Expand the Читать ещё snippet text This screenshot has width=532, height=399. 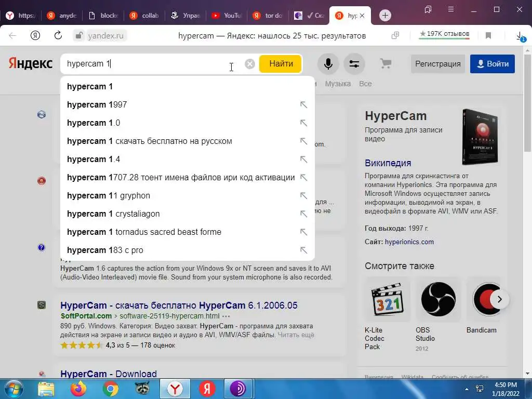[296, 335]
